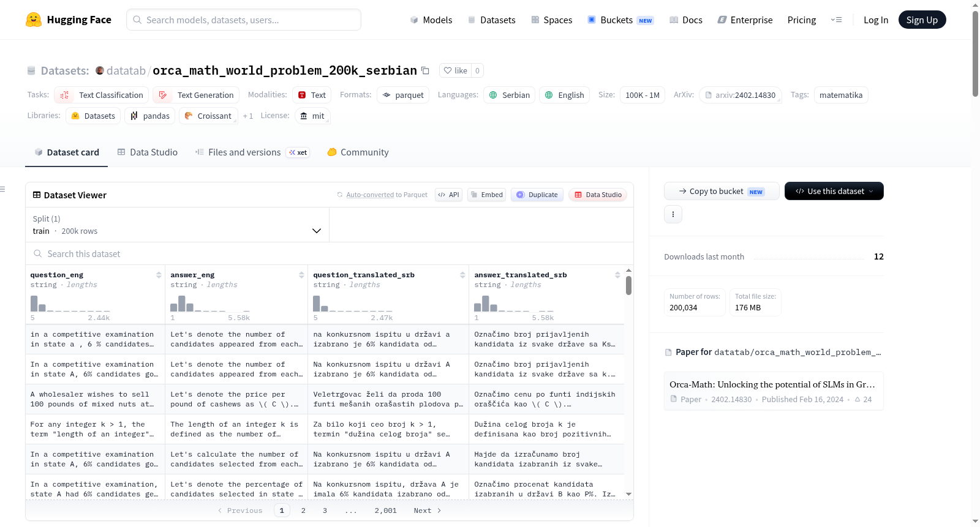Click the answer_eng lengths histogram

(210, 303)
